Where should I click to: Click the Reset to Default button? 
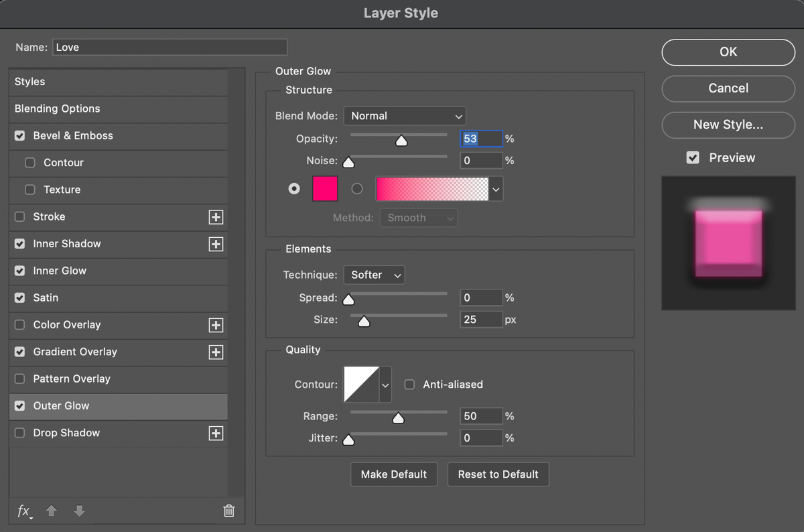coord(498,474)
